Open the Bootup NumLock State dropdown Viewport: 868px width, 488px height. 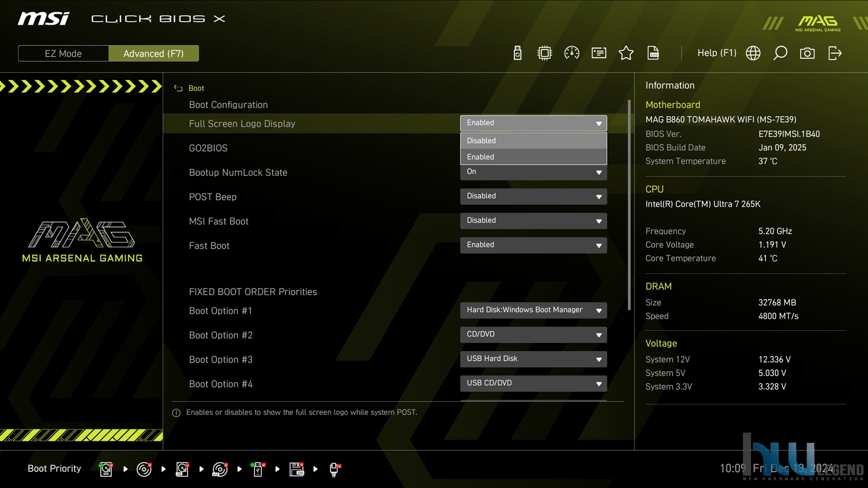click(533, 172)
